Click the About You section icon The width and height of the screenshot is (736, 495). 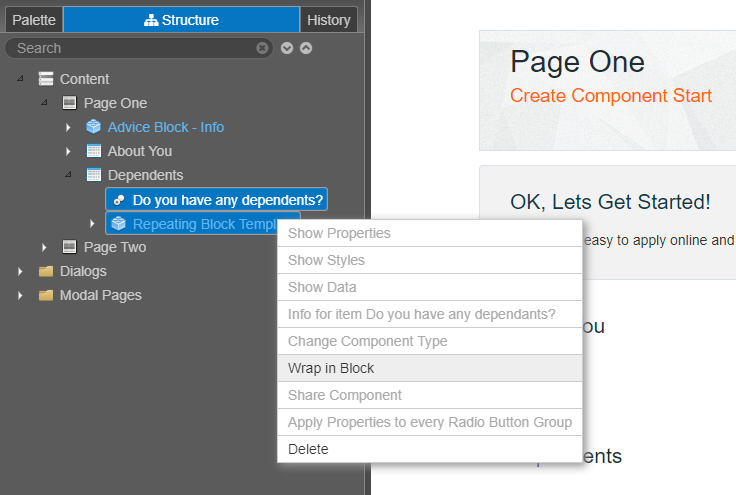(x=94, y=151)
